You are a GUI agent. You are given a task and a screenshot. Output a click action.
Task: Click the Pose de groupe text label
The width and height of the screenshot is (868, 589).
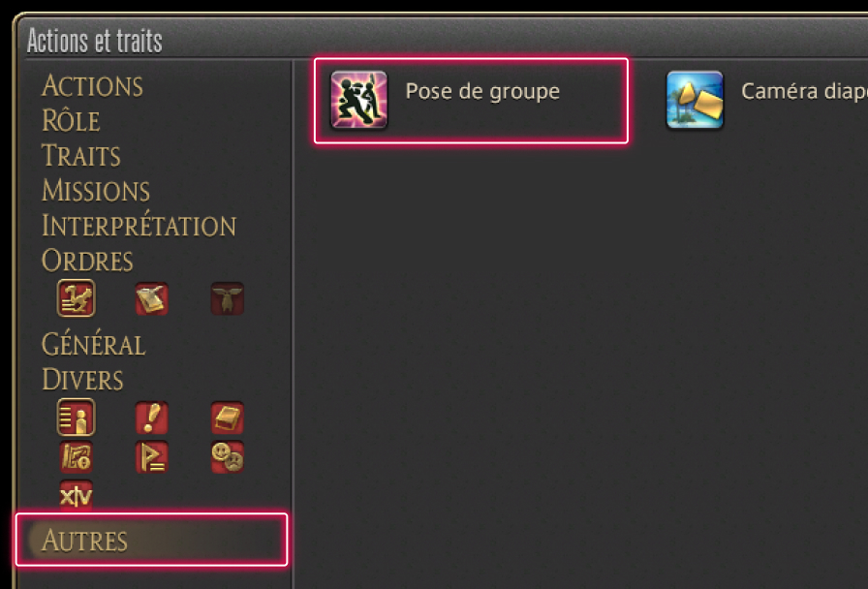click(x=482, y=92)
